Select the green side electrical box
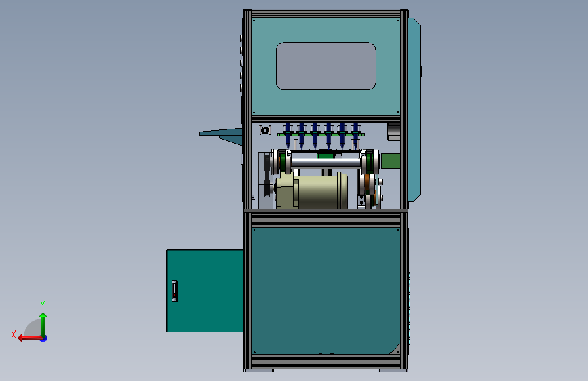The image size is (588, 381). tap(205, 291)
